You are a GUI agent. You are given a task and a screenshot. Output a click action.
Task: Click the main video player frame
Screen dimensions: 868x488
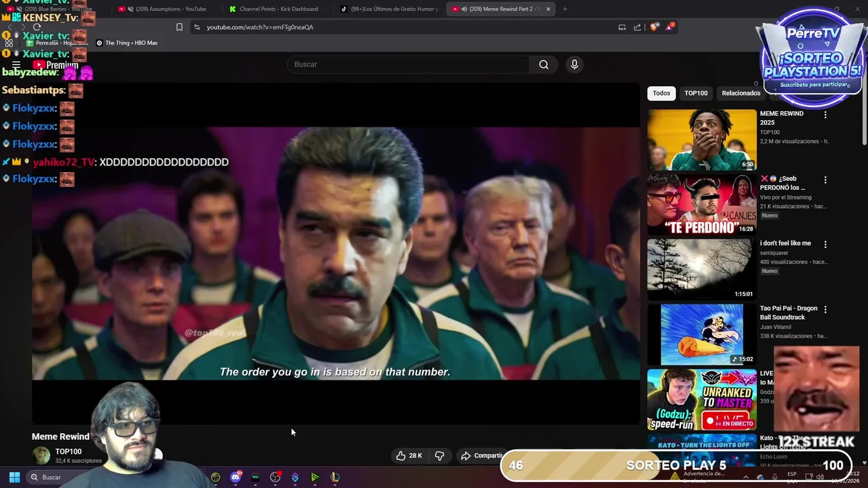tap(336, 253)
